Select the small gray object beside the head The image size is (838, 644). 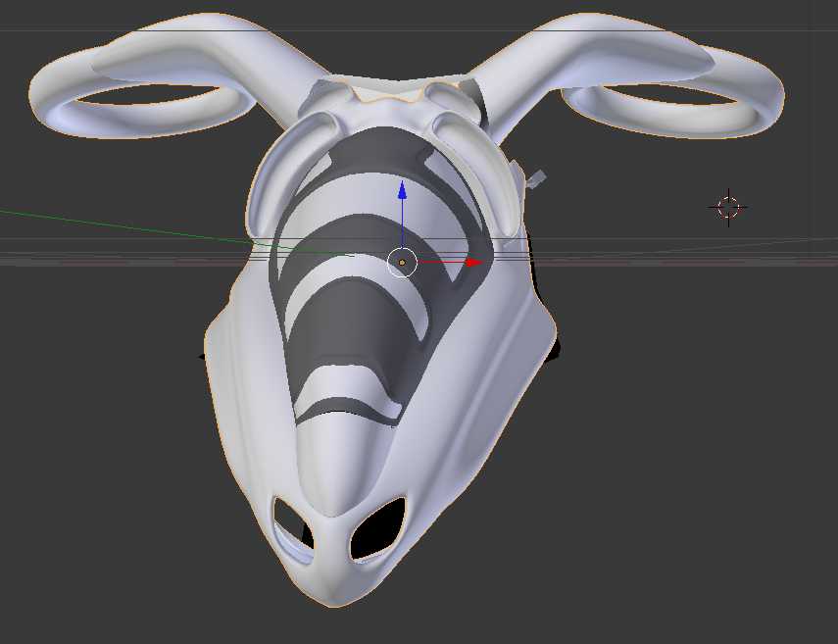[536, 179]
